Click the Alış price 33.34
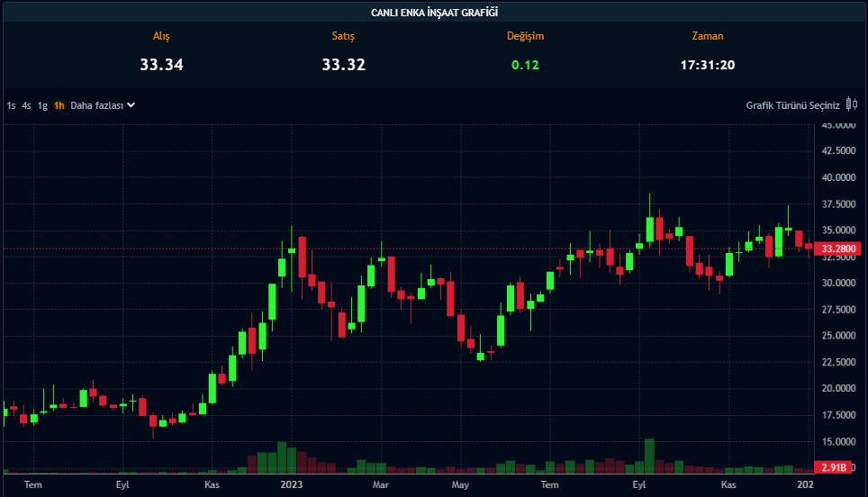 161,65
